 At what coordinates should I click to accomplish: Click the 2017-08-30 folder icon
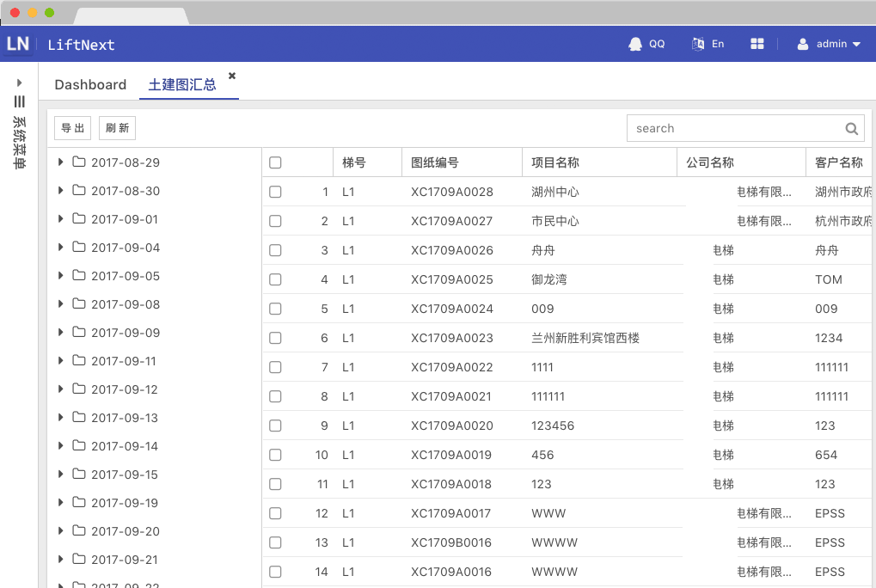[x=79, y=191]
